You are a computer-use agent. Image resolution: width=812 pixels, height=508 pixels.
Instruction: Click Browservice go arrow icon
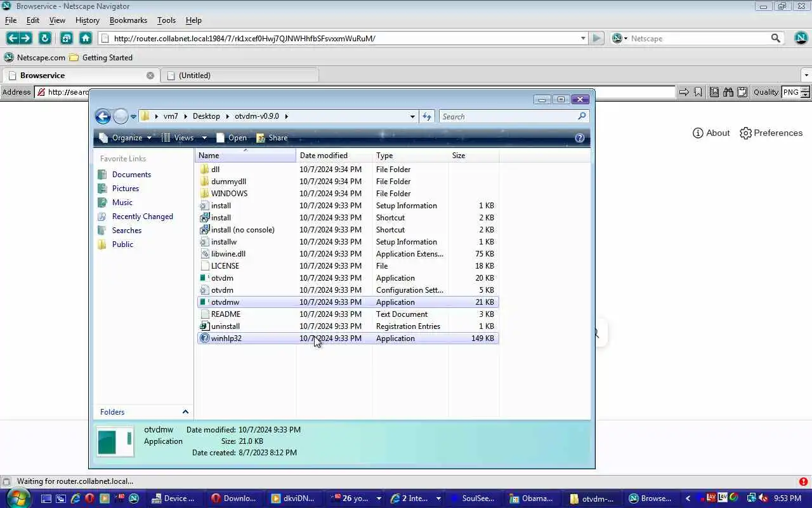click(x=684, y=92)
